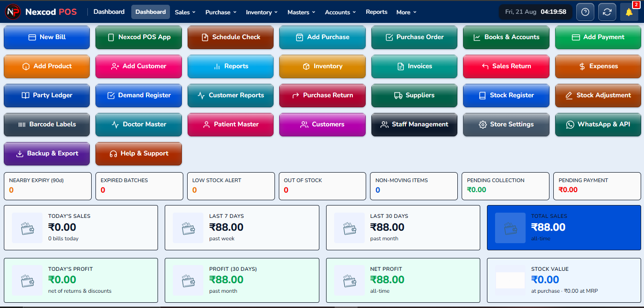Open the Nearby Expiry (90d) card
This screenshot has width=644, height=308.
click(48, 186)
